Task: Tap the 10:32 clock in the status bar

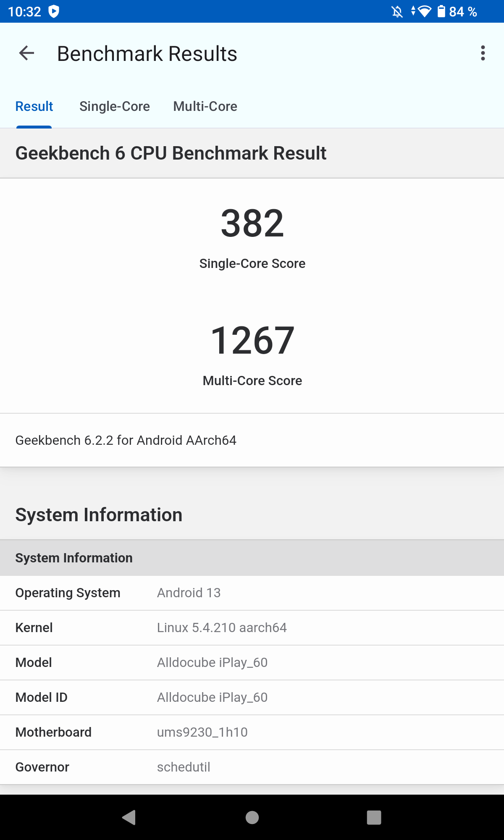Action: point(24,11)
